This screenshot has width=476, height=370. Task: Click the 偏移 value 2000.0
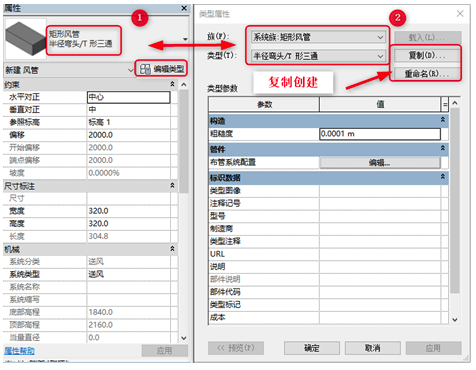128,135
